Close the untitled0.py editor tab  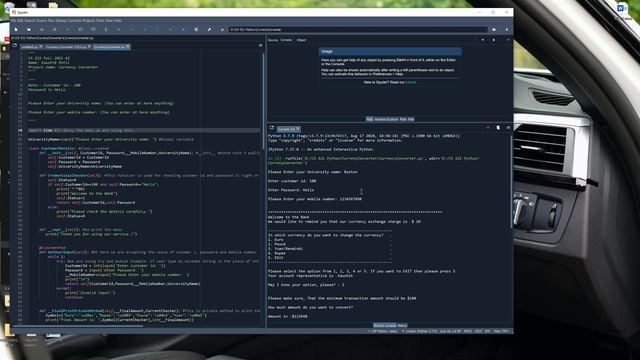(41, 47)
